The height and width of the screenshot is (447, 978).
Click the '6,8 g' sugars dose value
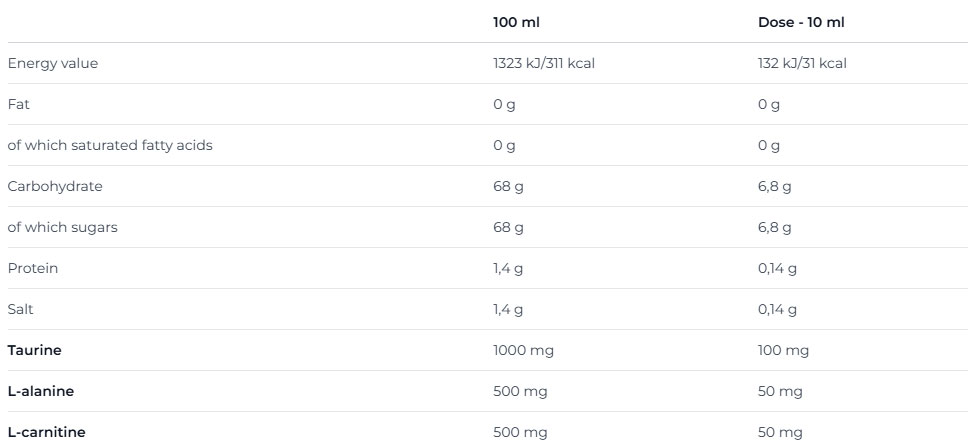pyautogui.click(x=774, y=227)
